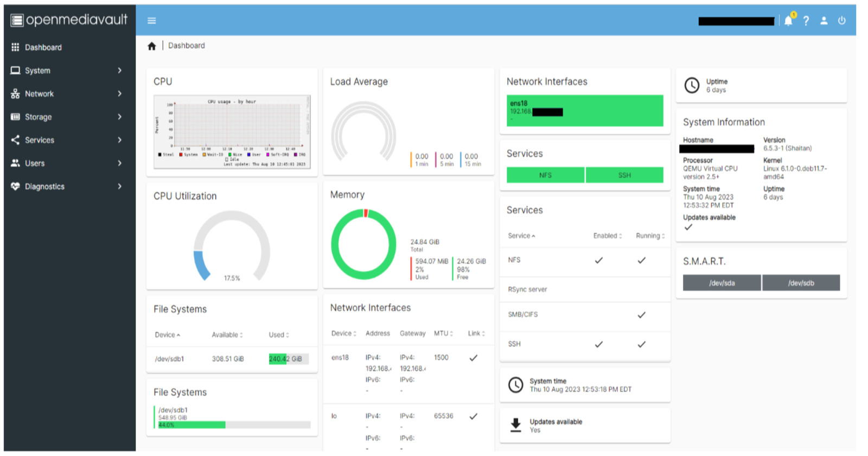Expand the System menu chevron
868x456 pixels.
pos(120,71)
